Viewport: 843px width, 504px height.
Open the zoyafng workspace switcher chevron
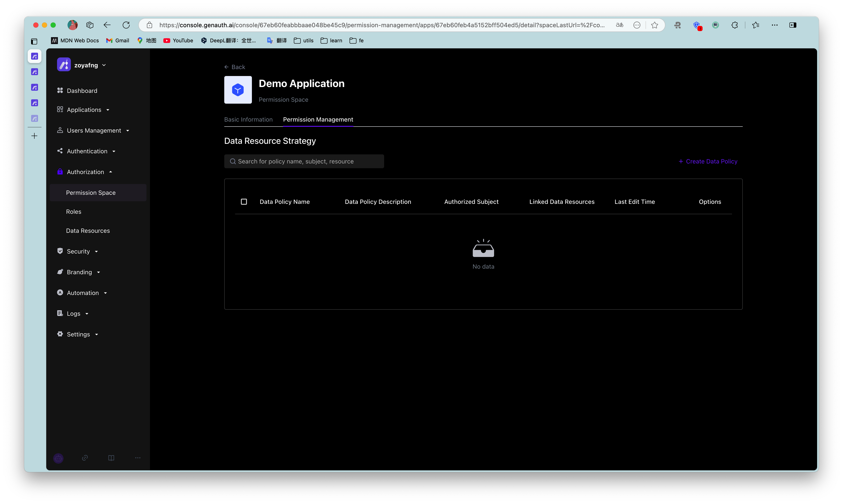pyautogui.click(x=104, y=65)
